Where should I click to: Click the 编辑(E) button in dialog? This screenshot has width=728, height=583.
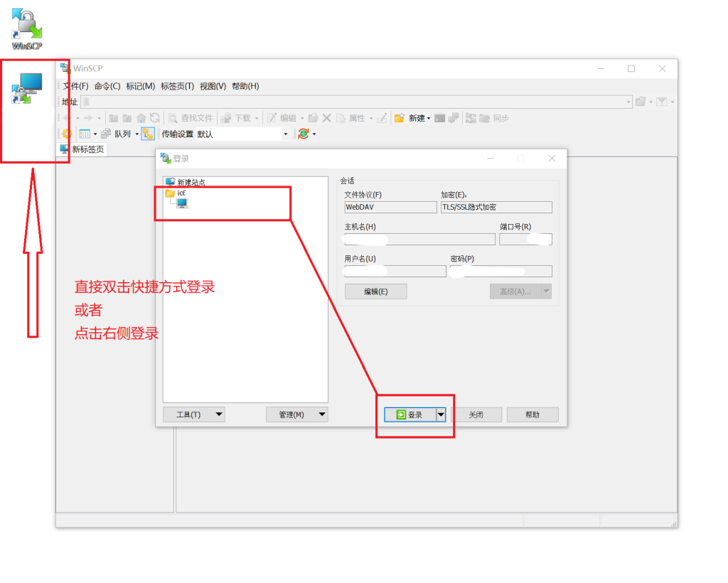click(375, 291)
